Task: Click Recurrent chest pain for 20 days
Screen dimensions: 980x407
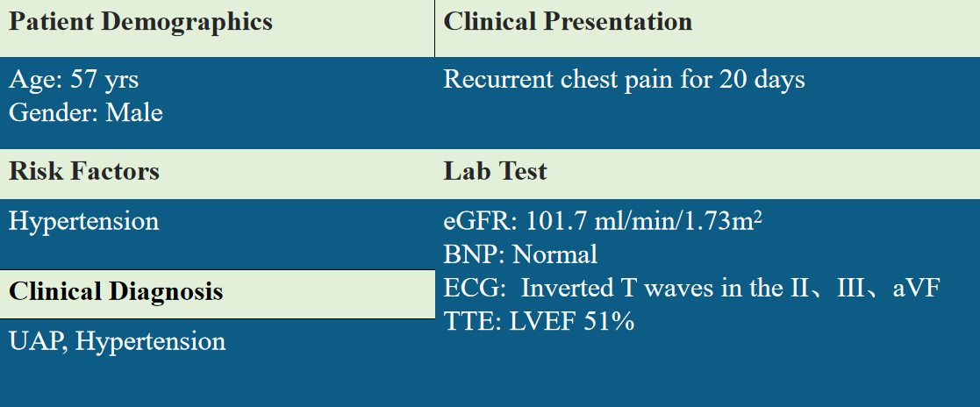Action: pos(624,80)
